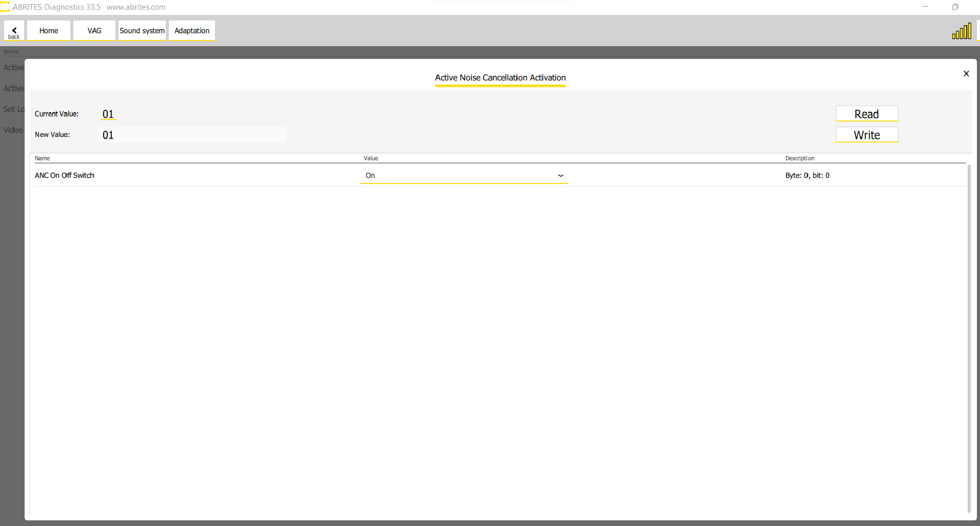The height and width of the screenshot is (526, 980).
Task: Restore down the ABRITES Diagnostics window
Action: (955, 7)
